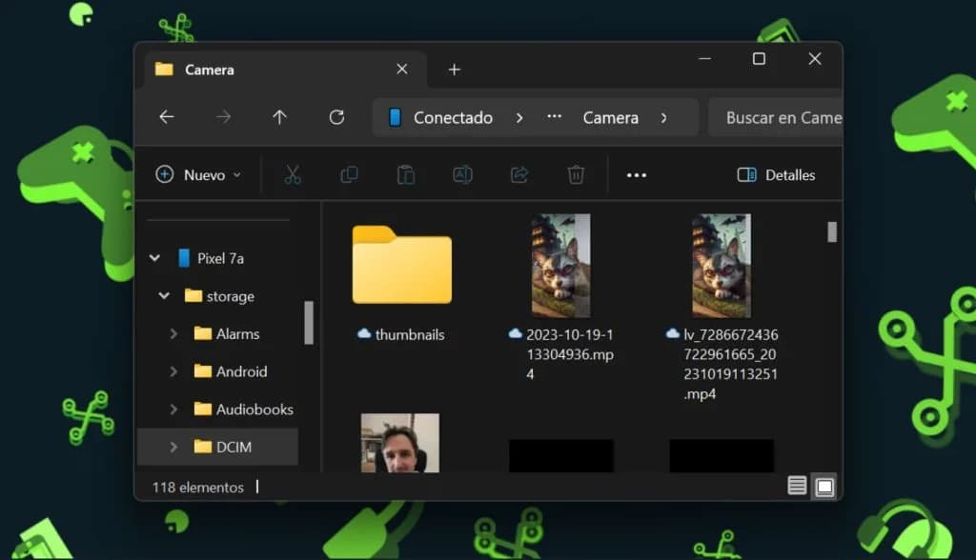976x560 pixels.
Task: Navigate up one folder level
Action: point(279,117)
